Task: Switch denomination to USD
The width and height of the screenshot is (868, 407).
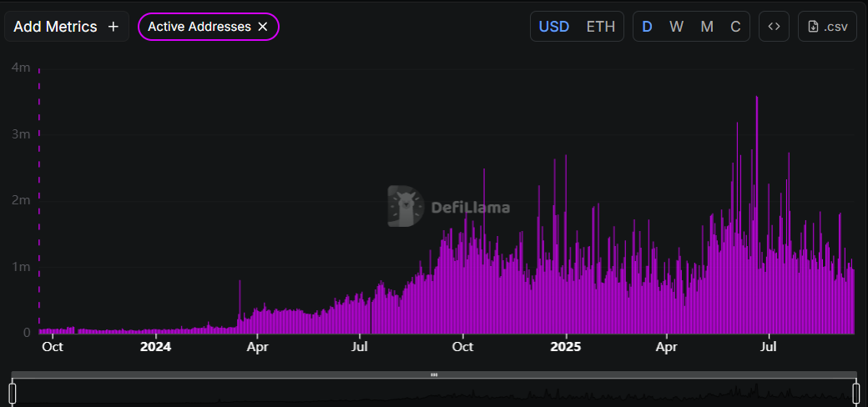Action: coord(554,27)
